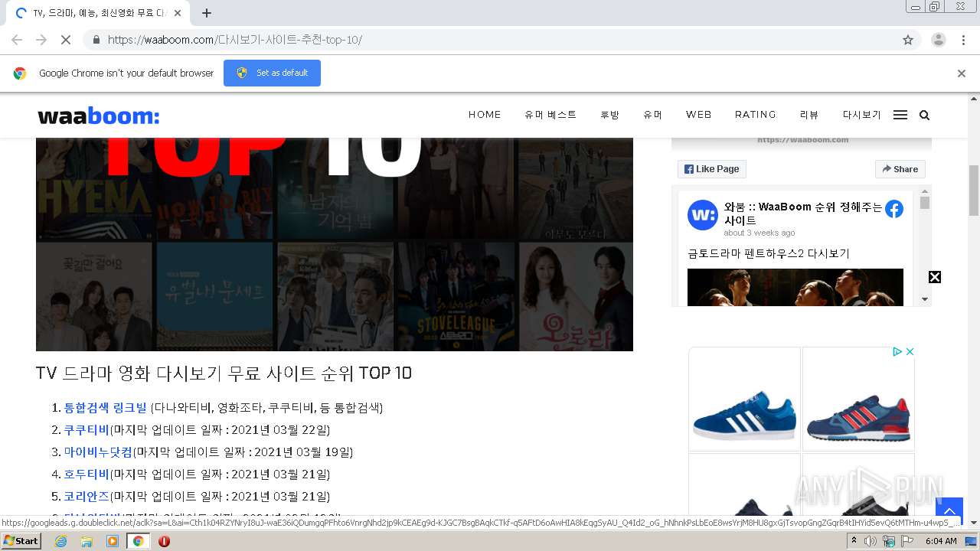Launch Internet Explorer from the taskbar

tap(60, 541)
